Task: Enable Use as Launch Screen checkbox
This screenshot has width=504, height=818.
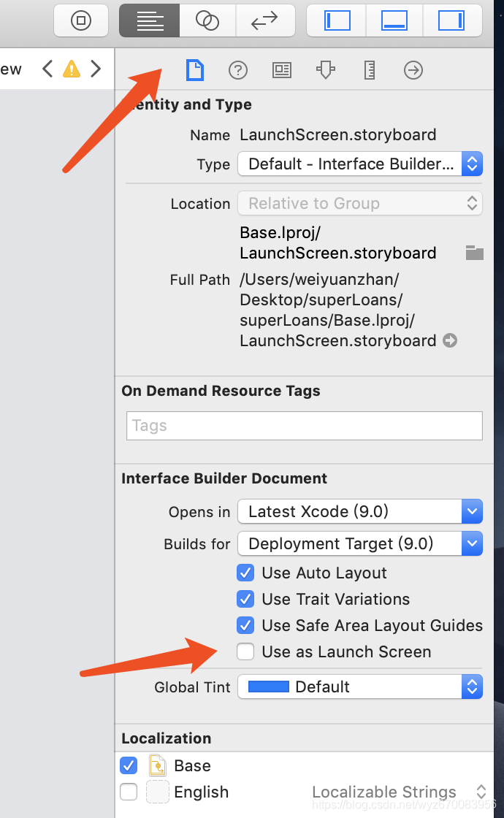Action: [x=245, y=651]
